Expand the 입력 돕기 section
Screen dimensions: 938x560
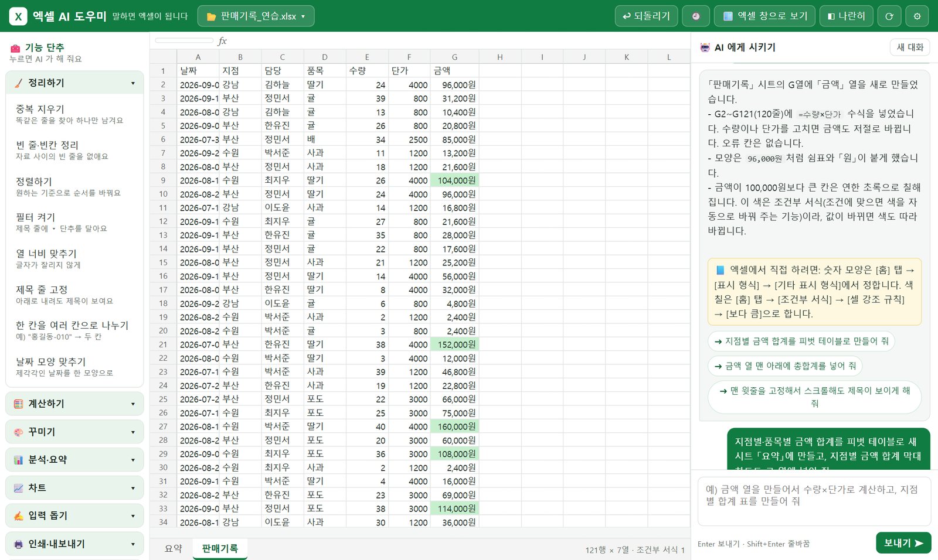(74, 515)
